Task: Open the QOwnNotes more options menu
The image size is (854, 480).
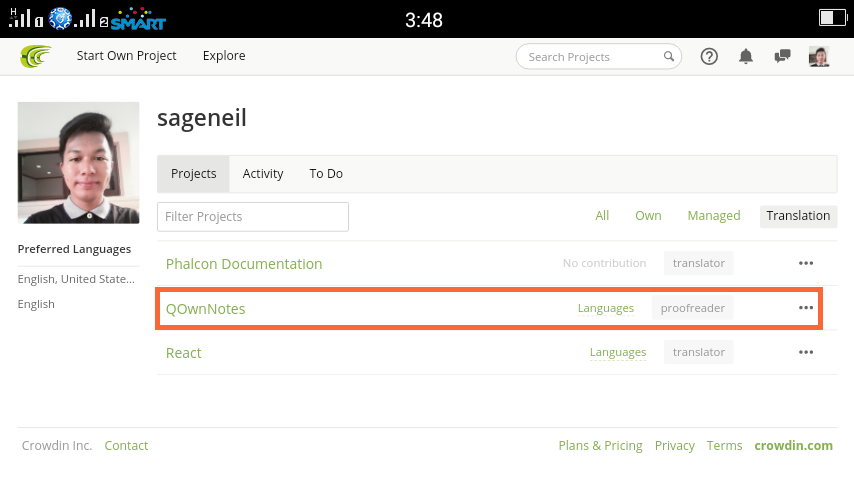Action: pyautogui.click(x=806, y=308)
